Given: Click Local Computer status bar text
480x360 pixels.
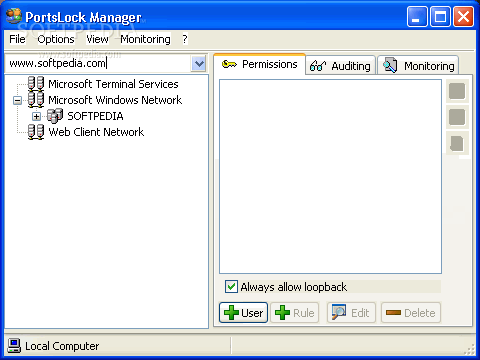Looking at the screenshot, I should tap(62, 346).
